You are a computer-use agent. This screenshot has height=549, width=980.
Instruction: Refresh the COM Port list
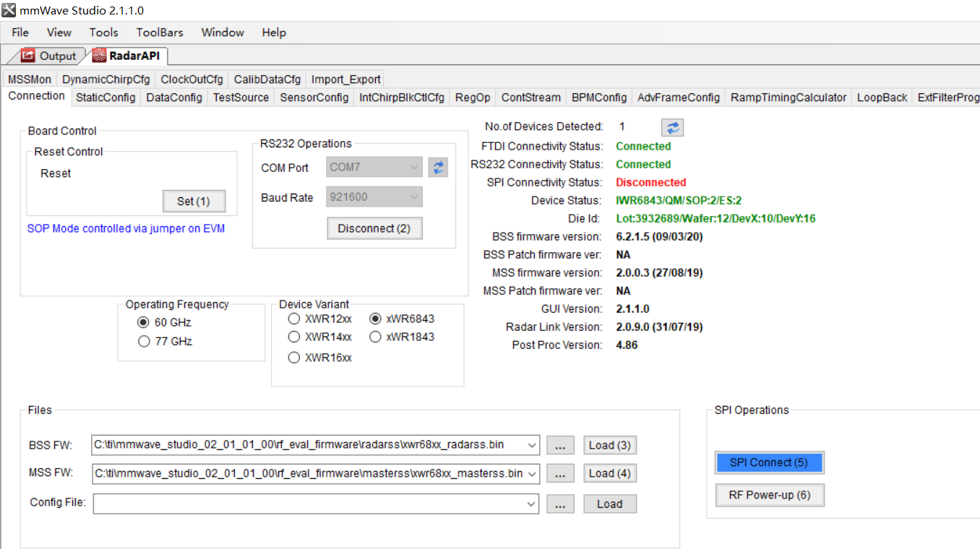click(438, 167)
